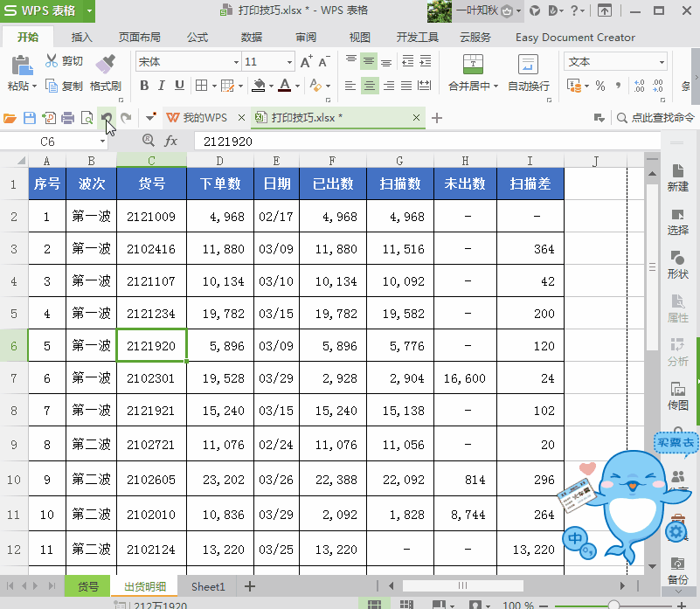Select cell with 2102301
Viewport: 700px width, 609px height.
pos(151,378)
